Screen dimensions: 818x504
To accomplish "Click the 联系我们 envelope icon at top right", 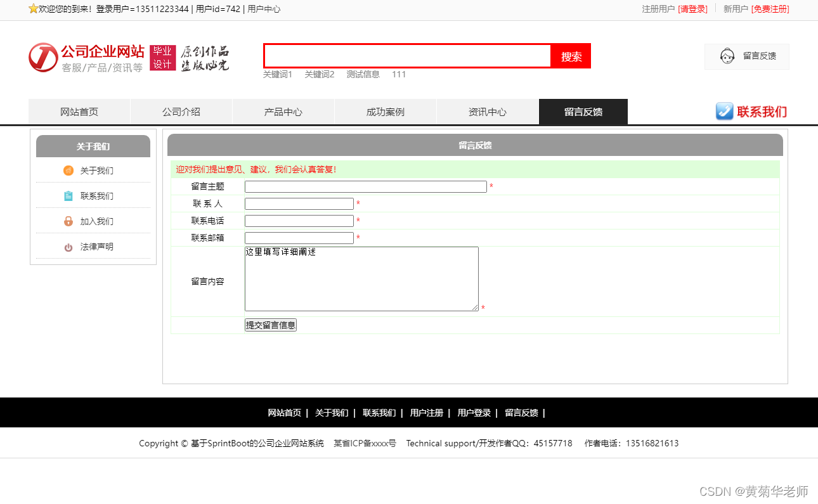I will [725, 111].
